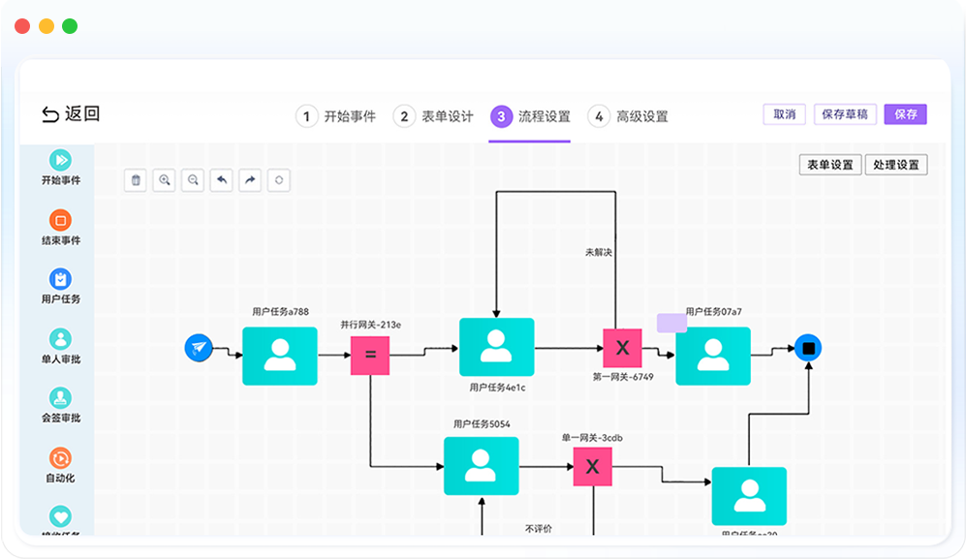This screenshot has width=966, height=560.
Task: Redo the last undone action
Action: click(x=251, y=179)
